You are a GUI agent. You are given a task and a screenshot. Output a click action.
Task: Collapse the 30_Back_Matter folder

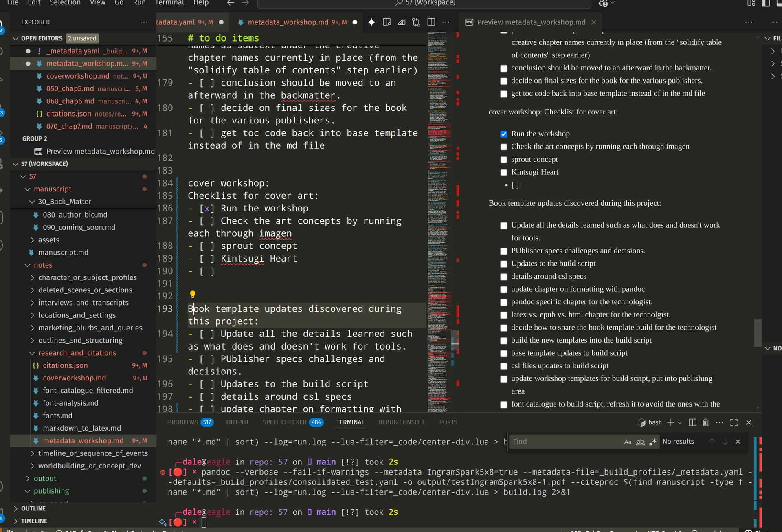[32, 202]
